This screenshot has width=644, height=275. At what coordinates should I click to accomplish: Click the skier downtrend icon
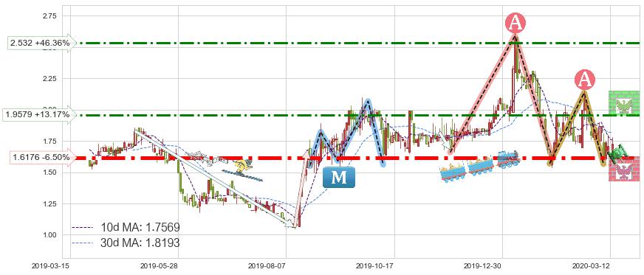pos(242,171)
